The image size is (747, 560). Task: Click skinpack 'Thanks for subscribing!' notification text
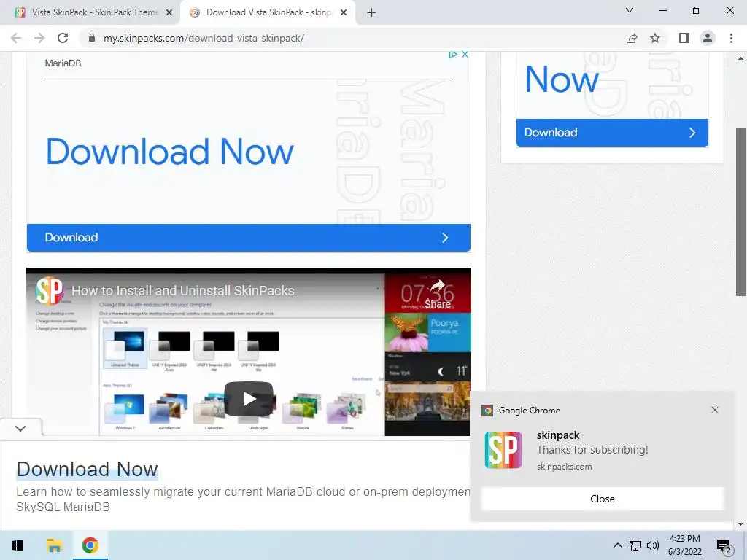coord(592,450)
